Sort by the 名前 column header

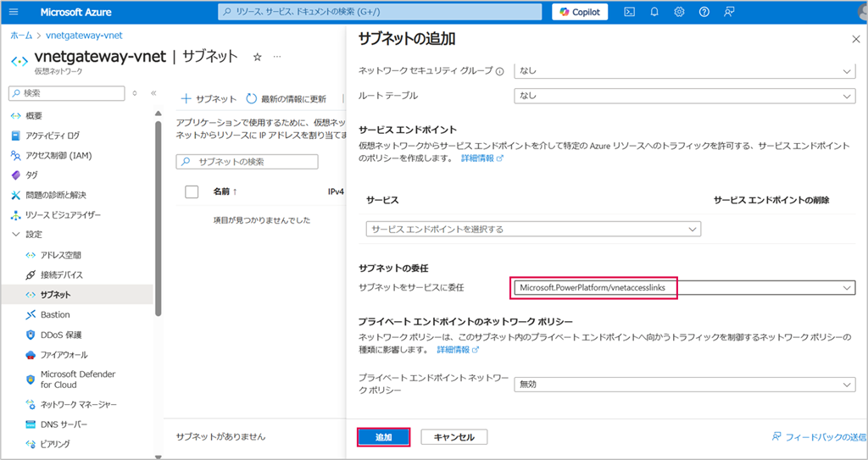[225, 191]
